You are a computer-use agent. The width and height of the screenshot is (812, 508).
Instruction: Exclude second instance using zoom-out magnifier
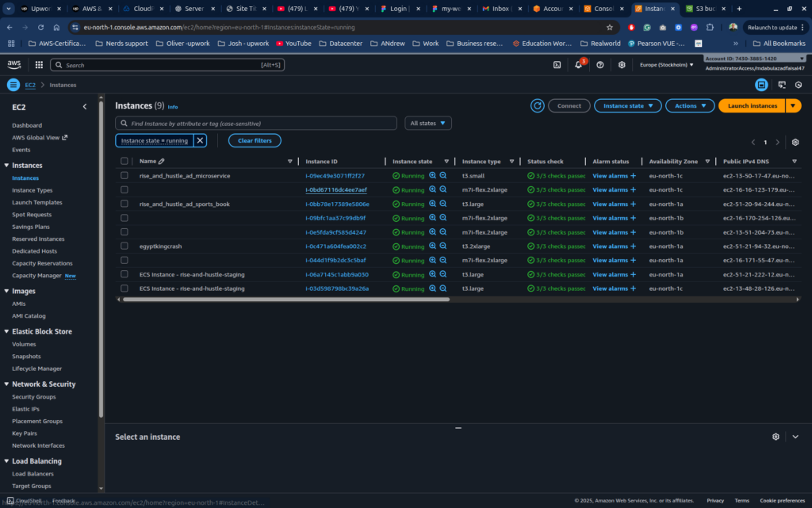point(442,189)
